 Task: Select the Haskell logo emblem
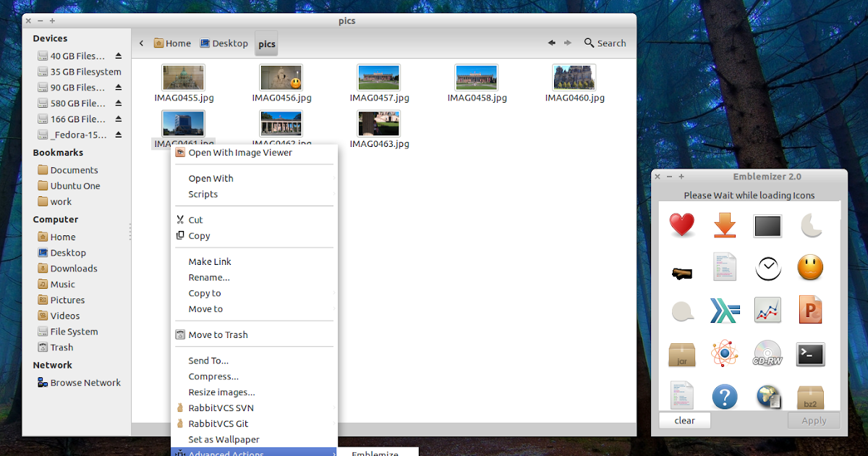pos(725,311)
